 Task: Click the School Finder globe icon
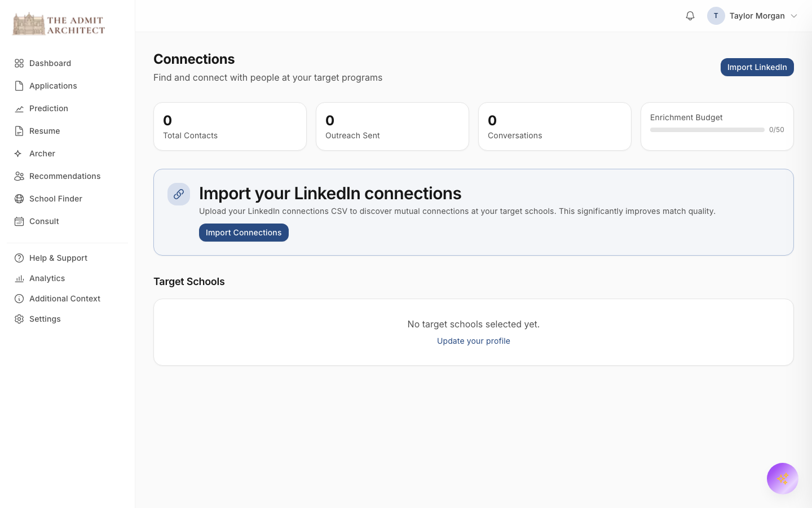[19, 199]
